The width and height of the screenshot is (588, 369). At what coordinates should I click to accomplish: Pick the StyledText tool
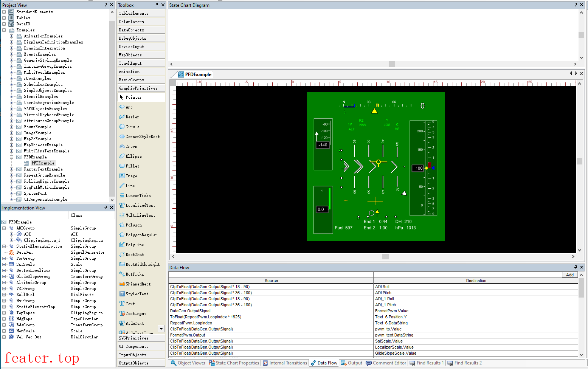click(x=137, y=294)
